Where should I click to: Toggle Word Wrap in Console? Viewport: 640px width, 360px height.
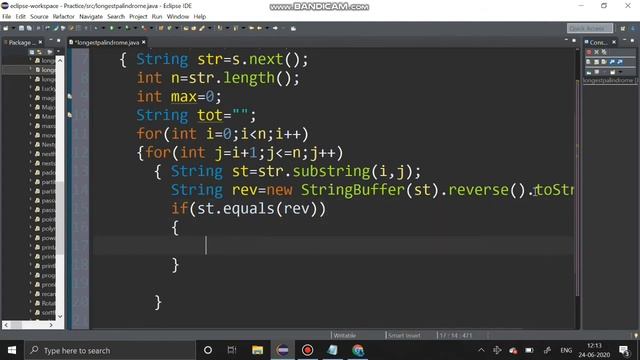coord(604,62)
